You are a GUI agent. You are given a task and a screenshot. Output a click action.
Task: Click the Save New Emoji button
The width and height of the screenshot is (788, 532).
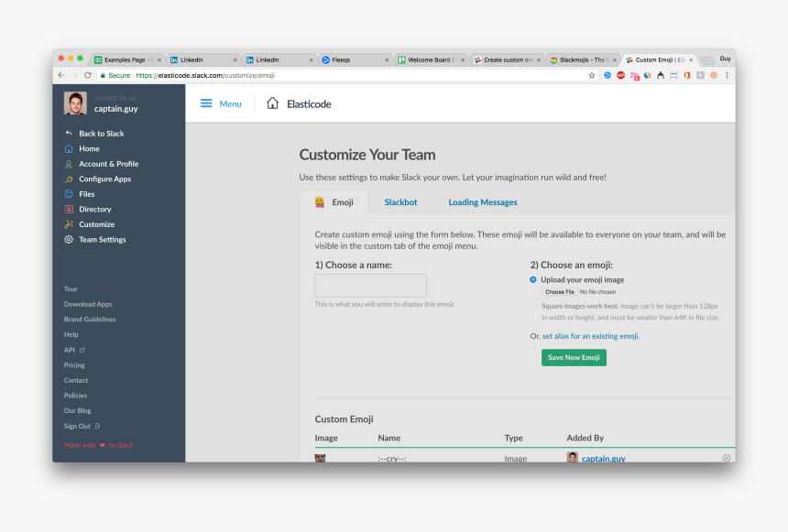click(x=574, y=358)
